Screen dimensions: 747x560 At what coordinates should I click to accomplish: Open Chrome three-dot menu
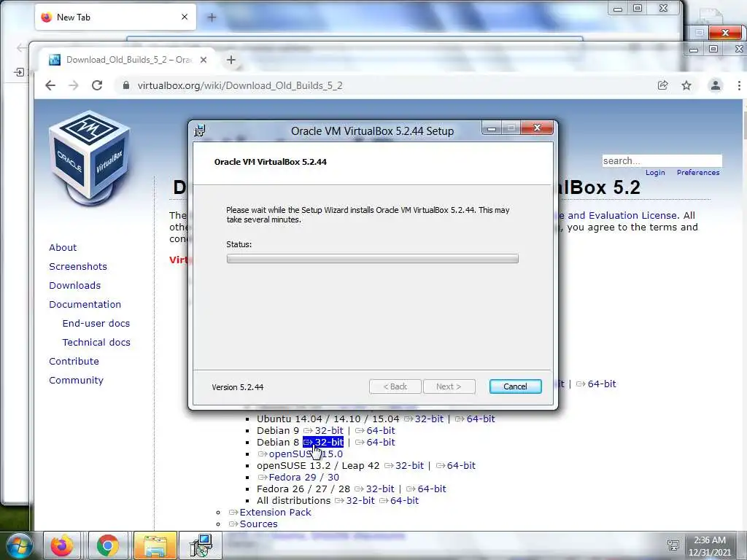739,86
